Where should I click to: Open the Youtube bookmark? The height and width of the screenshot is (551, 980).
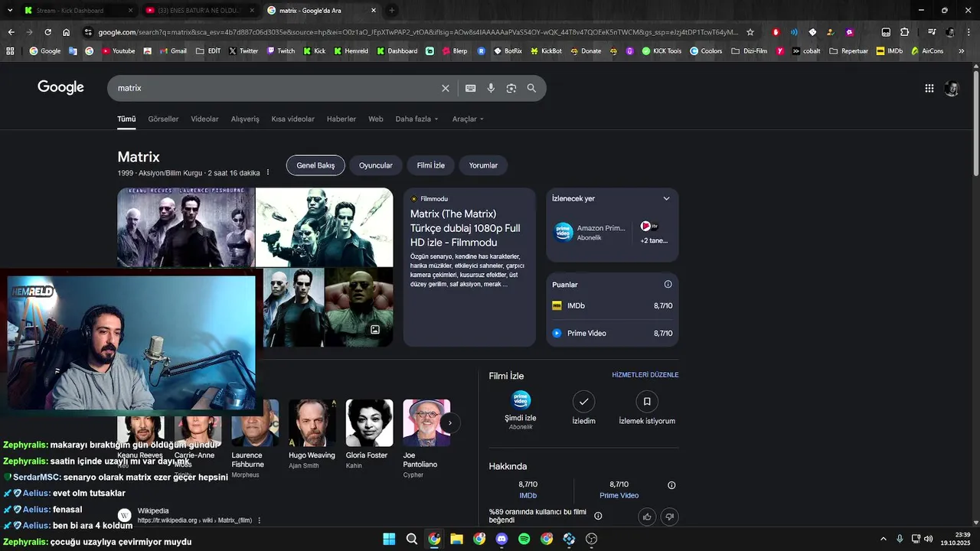[117, 51]
